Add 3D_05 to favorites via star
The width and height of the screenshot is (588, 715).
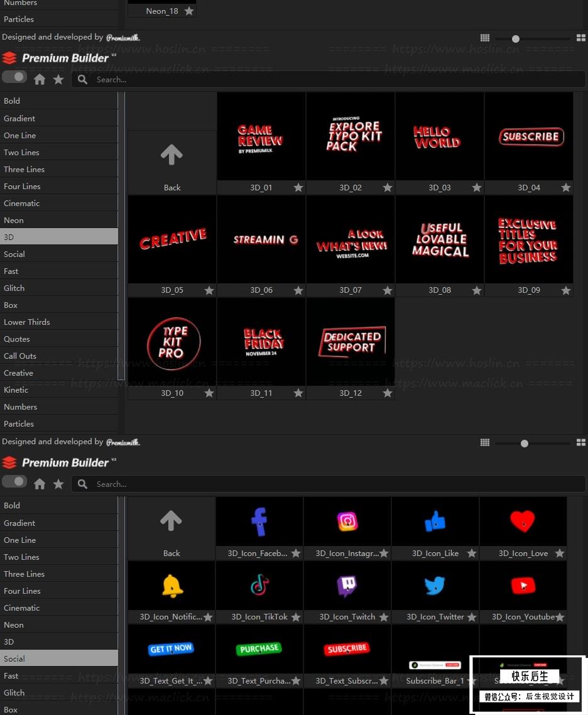point(209,290)
